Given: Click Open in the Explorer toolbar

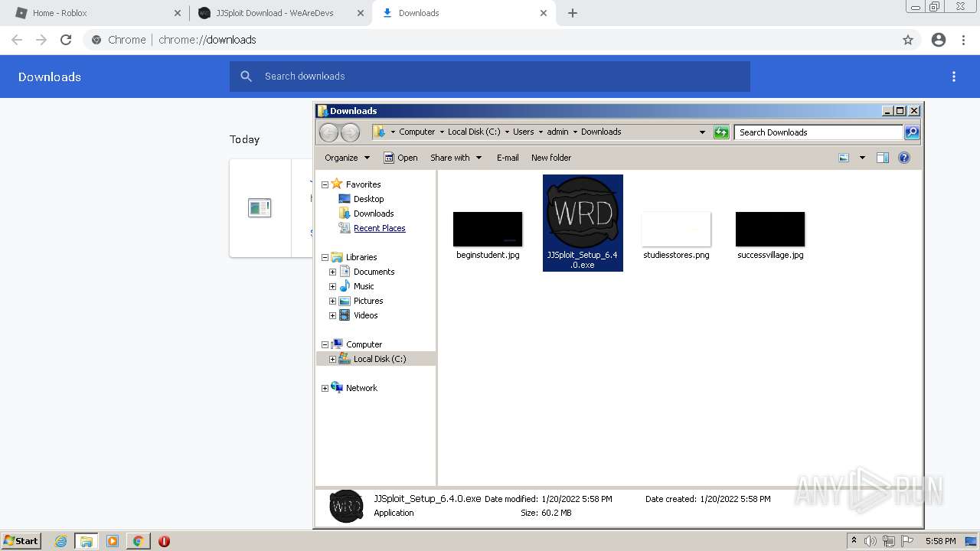Looking at the screenshot, I should click(x=400, y=158).
